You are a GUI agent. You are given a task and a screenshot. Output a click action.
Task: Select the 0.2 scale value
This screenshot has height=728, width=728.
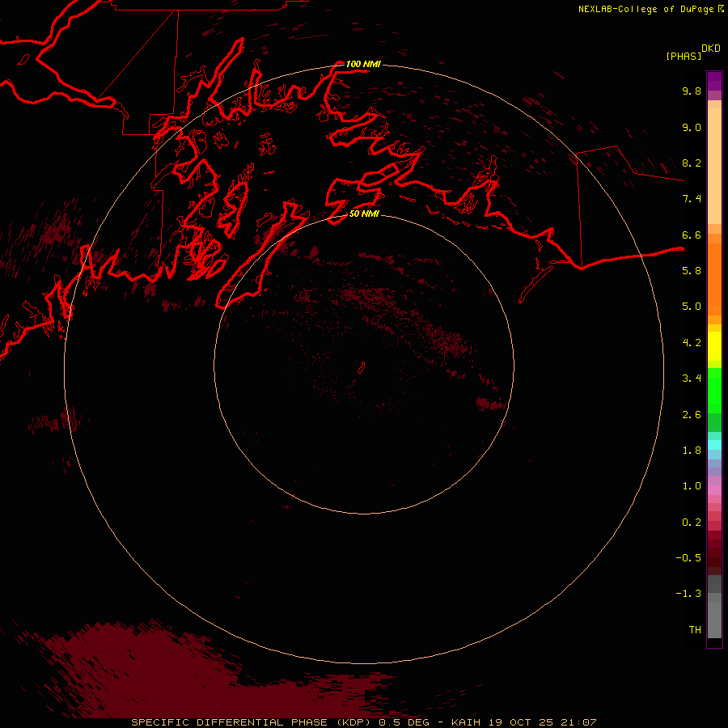(692, 523)
